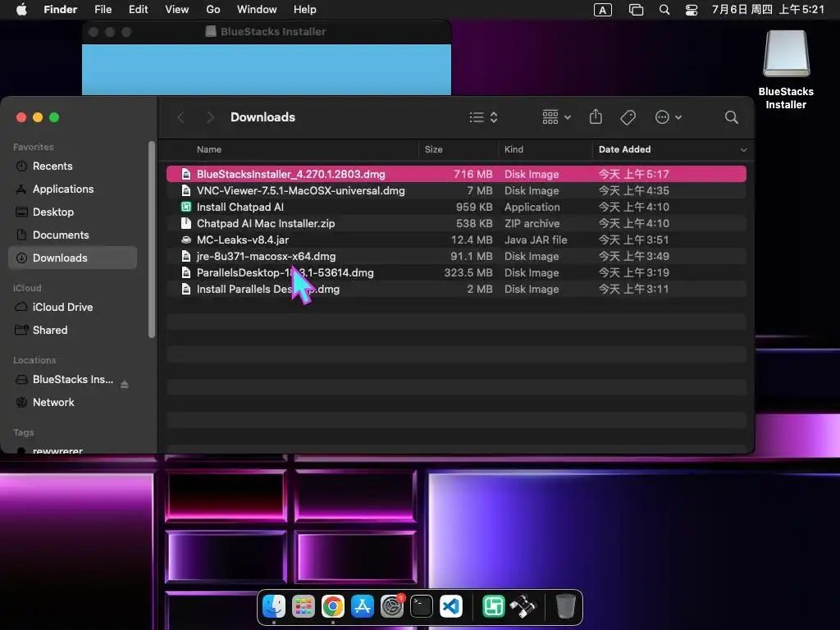Open the More actions ellipsis dropdown
Image resolution: width=840 pixels, height=630 pixels.
click(x=668, y=117)
